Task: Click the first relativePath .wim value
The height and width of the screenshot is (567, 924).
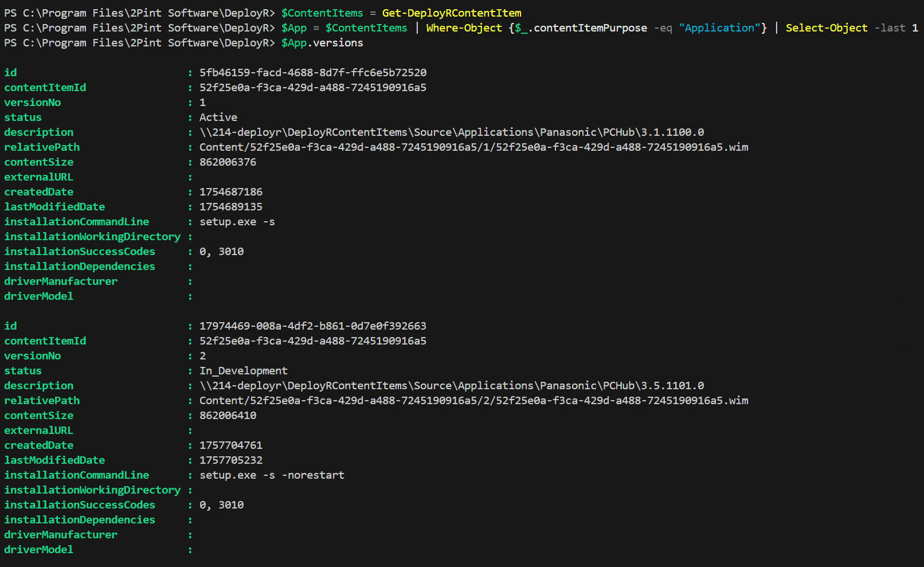Action: pyautogui.click(x=474, y=147)
